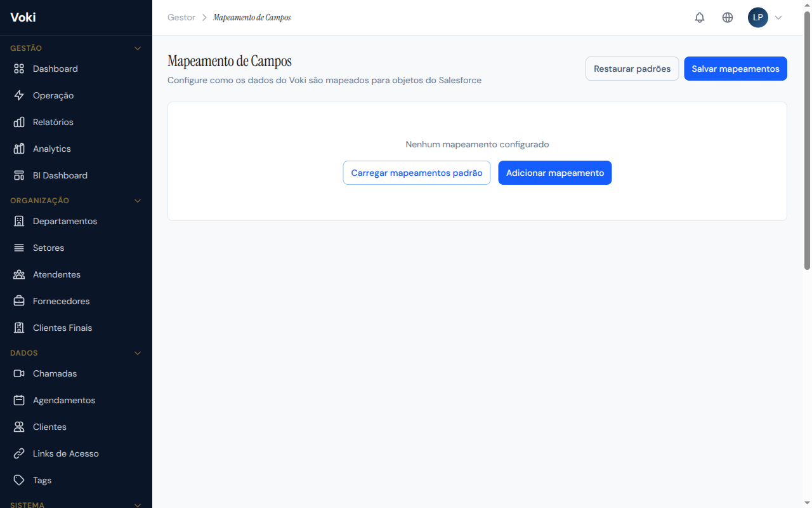Select the Atendentes people icon
This screenshot has height=508, width=812.
pos(20,274)
